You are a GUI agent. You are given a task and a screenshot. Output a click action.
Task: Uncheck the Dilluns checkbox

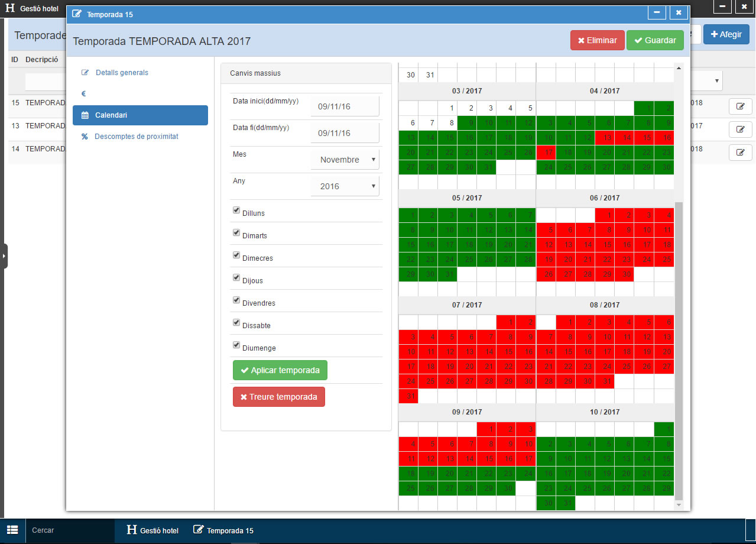click(x=236, y=210)
